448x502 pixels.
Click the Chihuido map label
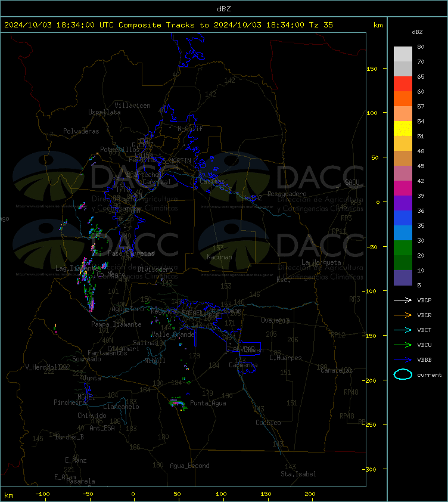[92, 416]
